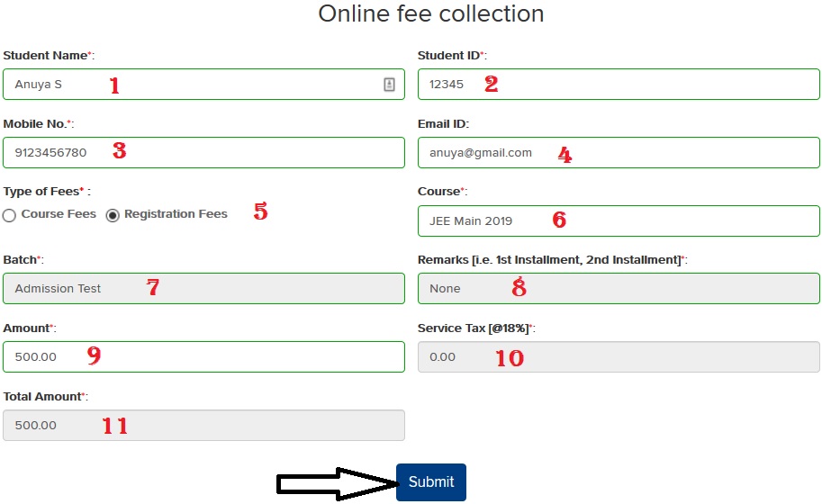Click the greyed Total Amount field

(203, 425)
